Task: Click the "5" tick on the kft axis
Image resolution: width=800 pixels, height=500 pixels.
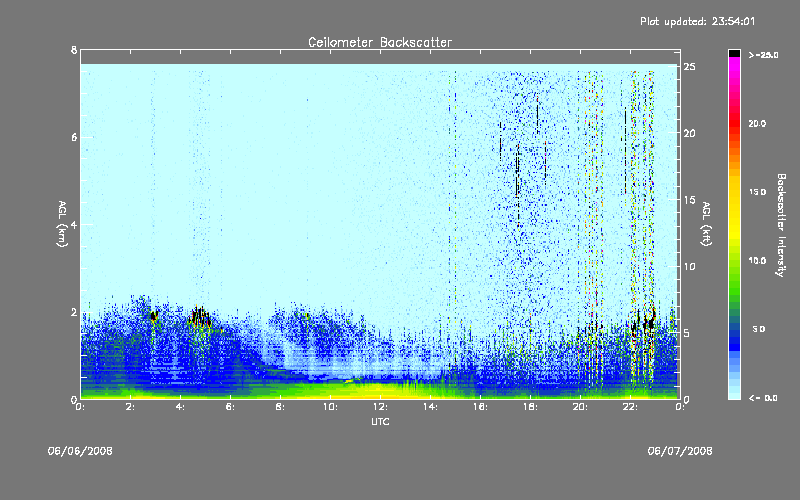Action: point(687,333)
